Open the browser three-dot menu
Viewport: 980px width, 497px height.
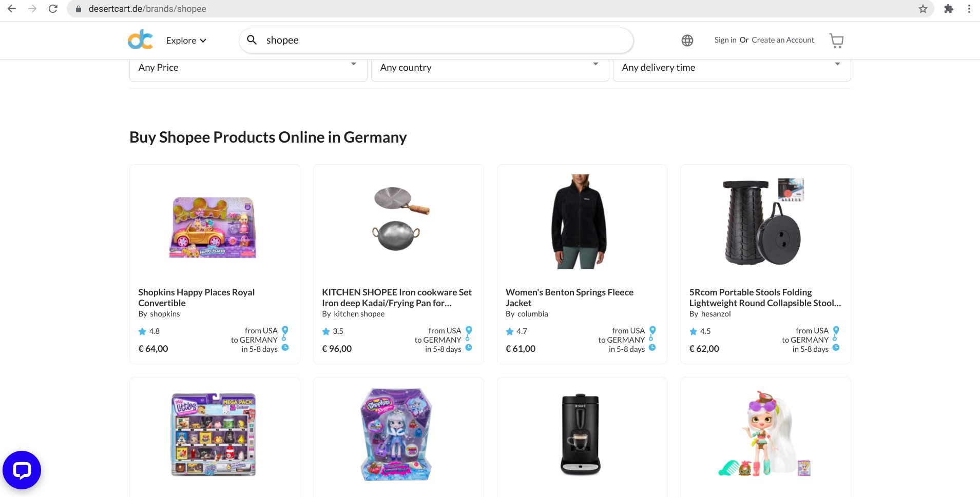pyautogui.click(x=969, y=9)
